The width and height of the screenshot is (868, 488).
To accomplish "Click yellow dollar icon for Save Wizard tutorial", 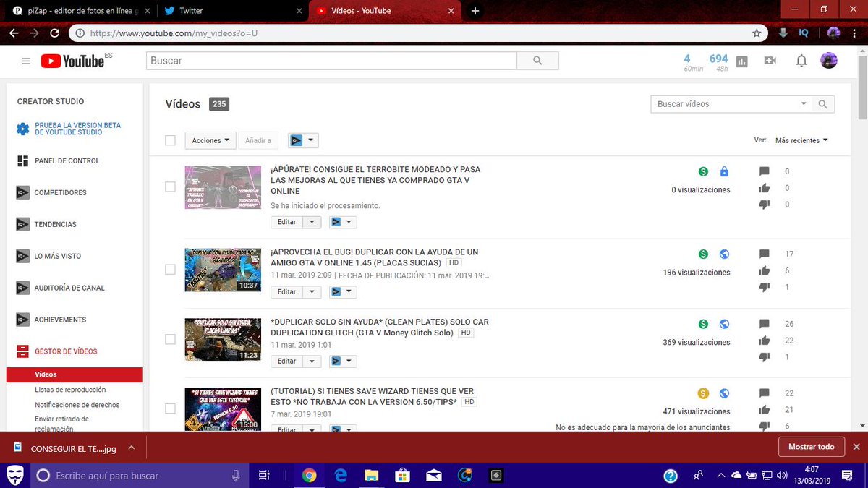I will pyautogui.click(x=703, y=393).
